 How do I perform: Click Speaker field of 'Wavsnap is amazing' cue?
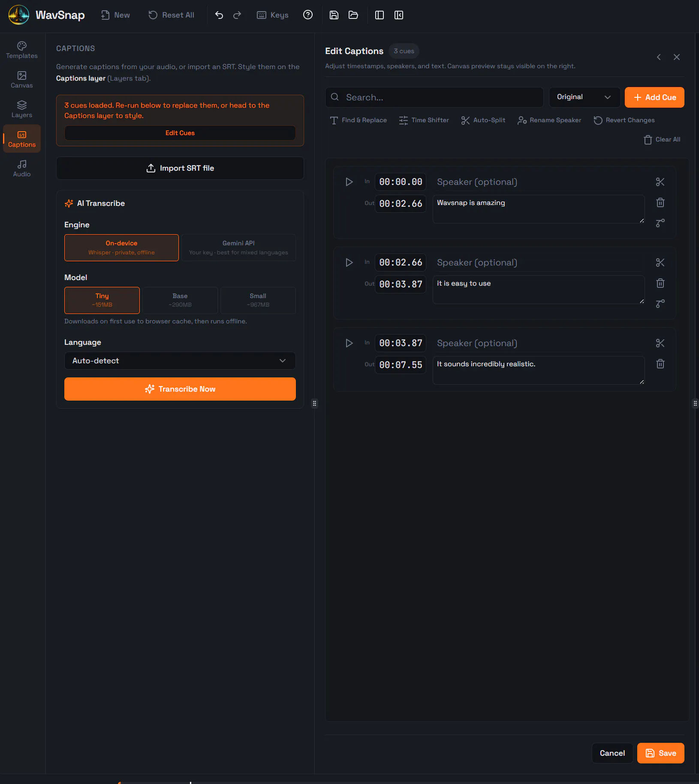[x=539, y=182]
